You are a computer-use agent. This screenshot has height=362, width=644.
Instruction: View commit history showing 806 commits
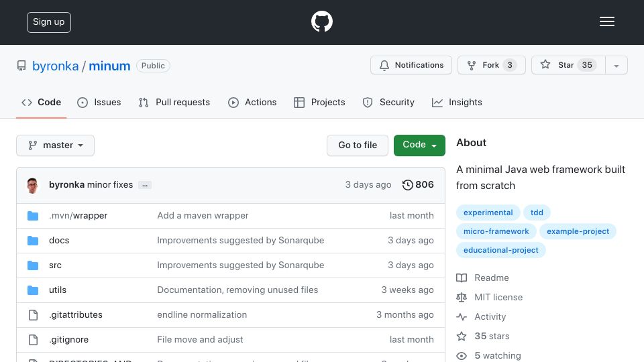[418, 185]
